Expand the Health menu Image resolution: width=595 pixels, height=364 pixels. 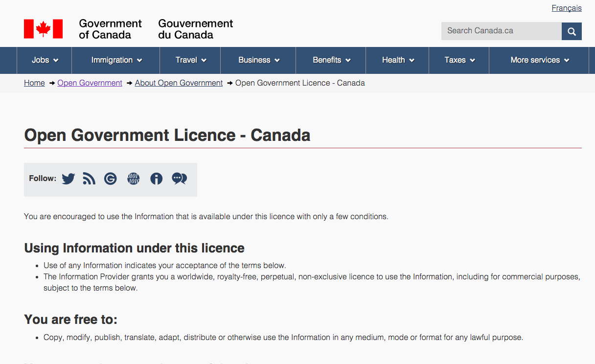coord(398,60)
